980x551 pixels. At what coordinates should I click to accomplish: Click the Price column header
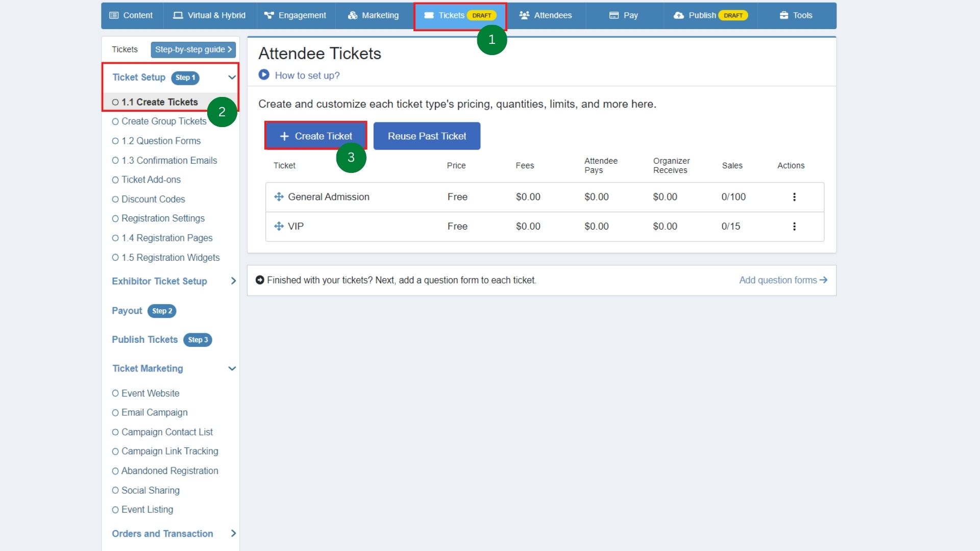point(456,165)
